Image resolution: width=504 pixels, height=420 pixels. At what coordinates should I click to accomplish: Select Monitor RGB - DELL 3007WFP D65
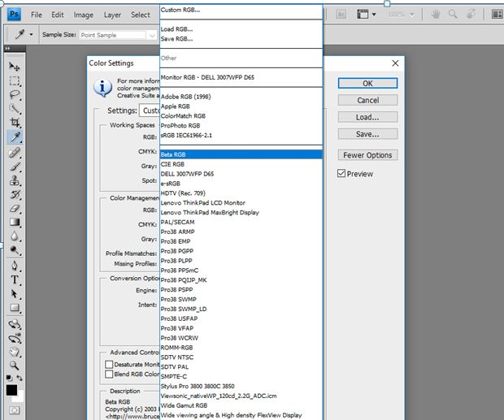241,77
